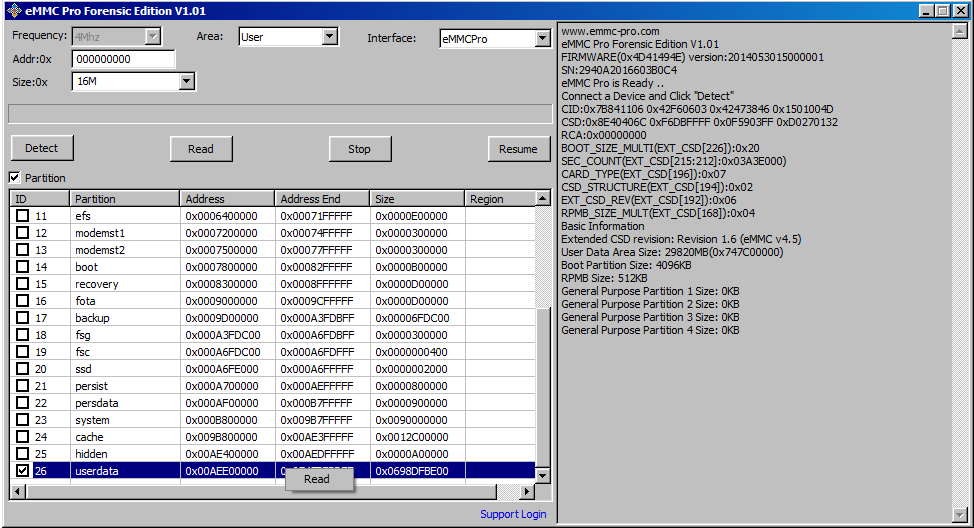
Task: Select the 'userdata' partition name
Action: [97, 471]
